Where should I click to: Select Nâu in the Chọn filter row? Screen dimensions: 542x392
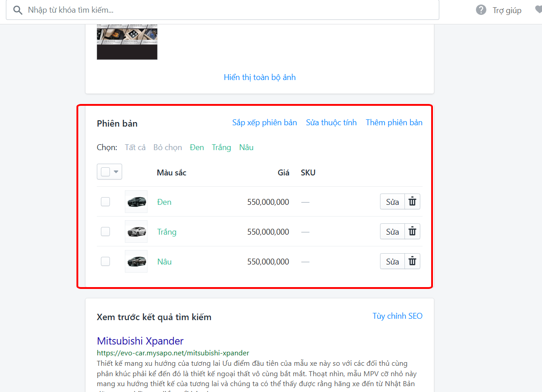pos(246,147)
